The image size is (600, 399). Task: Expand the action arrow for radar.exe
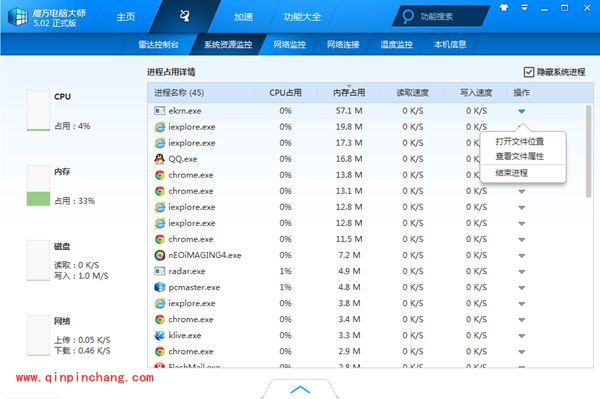pyautogui.click(x=522, y=272)
